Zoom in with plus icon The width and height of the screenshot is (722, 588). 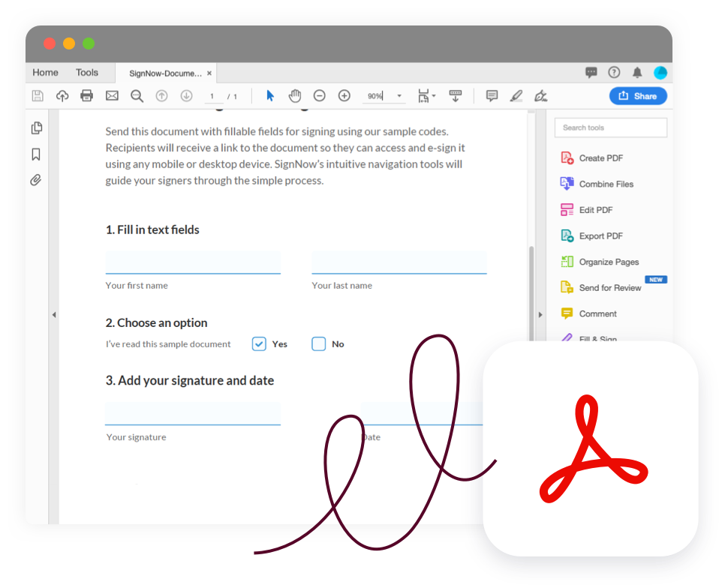pos(344,96)
